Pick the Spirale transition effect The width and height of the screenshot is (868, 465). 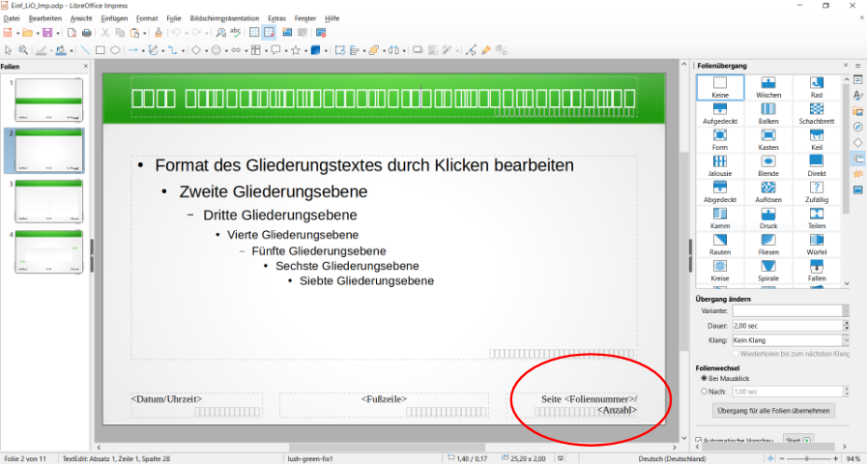[768, 270]
